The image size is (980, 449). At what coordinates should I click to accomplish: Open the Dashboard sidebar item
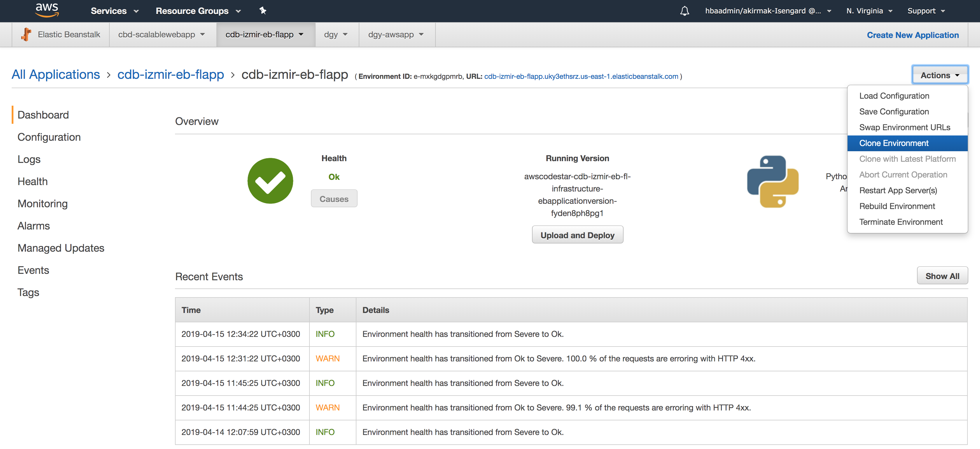[43, 115]
